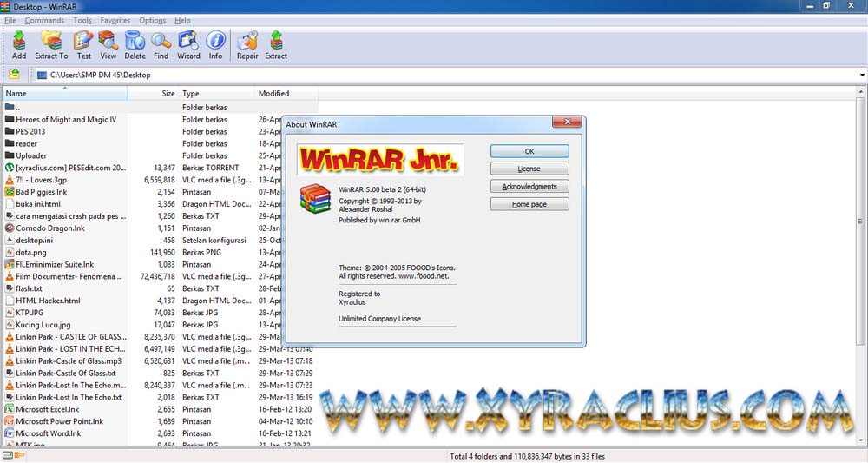
Task: Click the Acknowledgments button
Action: click(529, 187)
